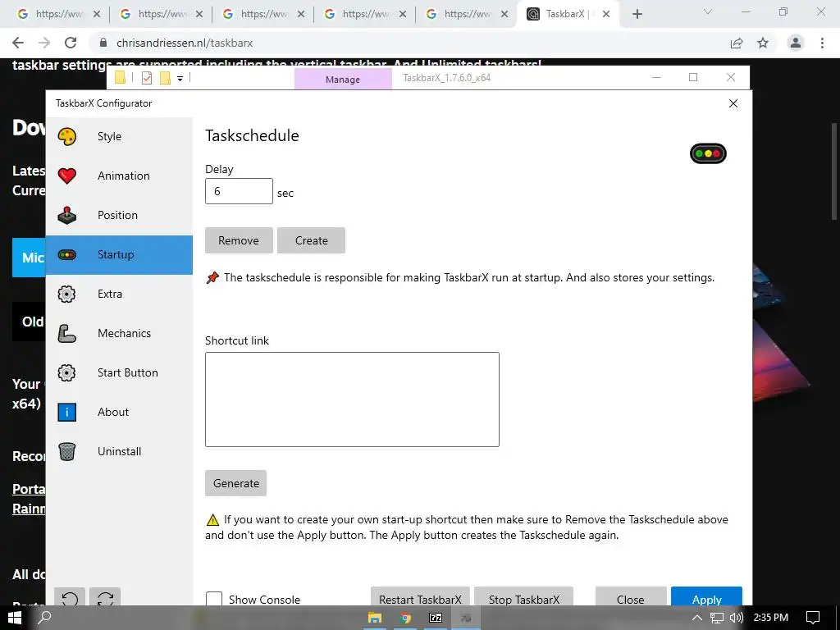840x630 pixels.
Task: Click the Uninstall label in sidebar
Action: [120, 452]
